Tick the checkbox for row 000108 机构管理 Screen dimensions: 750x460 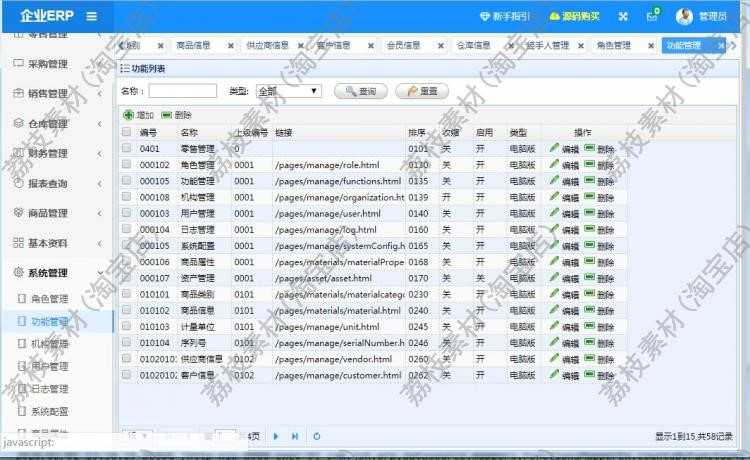tap(126, 197)
